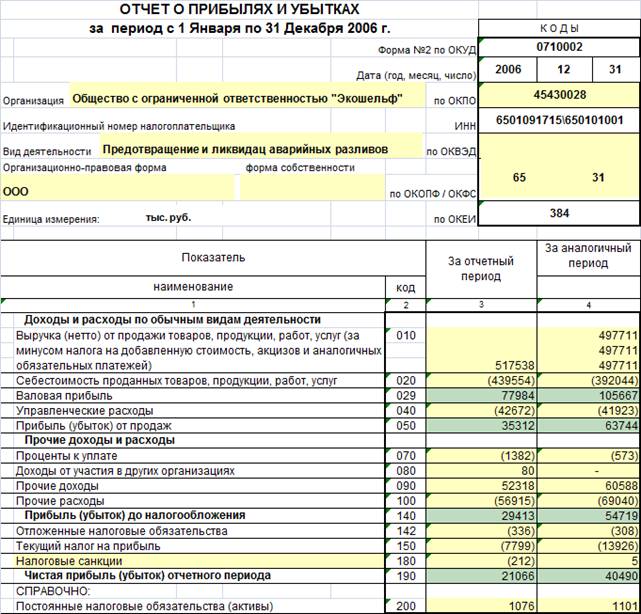
Task: Select the 'СПРАВОЧНО:' label
Action: 53,591
